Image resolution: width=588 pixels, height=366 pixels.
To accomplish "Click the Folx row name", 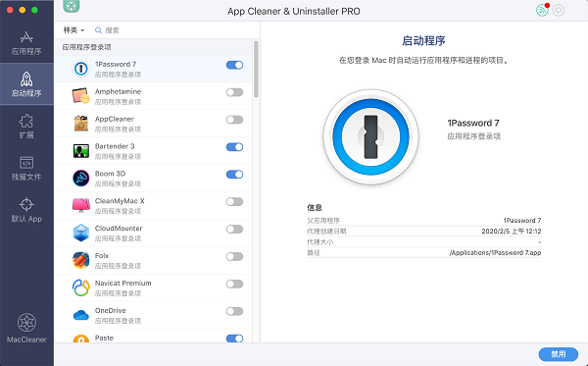I will point(102,256).
